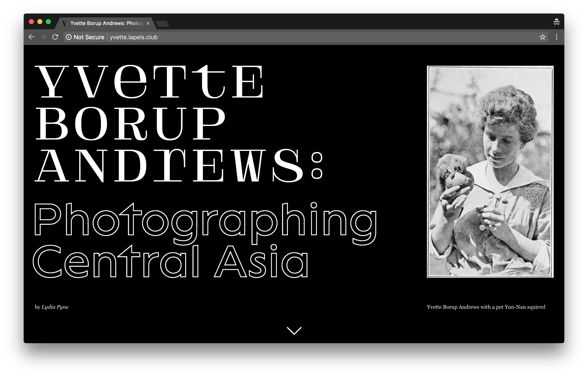Click the forward navigation arrow
The height and width of the screenshot is (377, 588).
[43, 37]
